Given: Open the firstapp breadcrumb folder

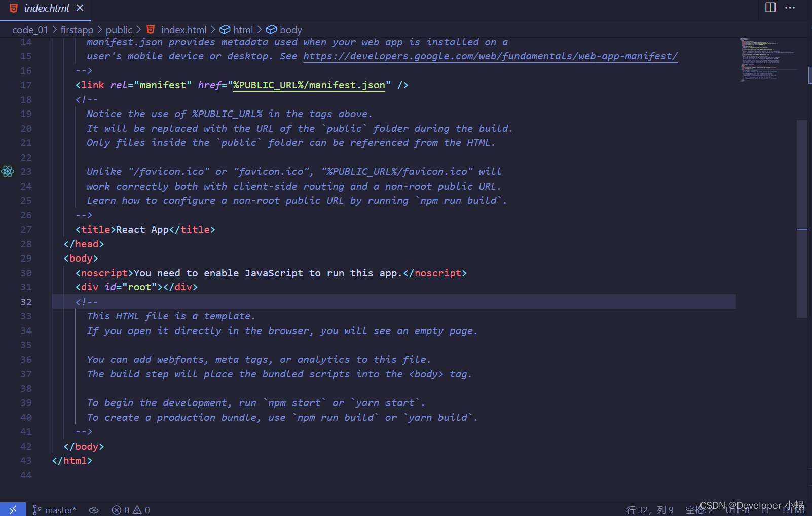Looking at the screenshot, I should (x=77, y=30).
